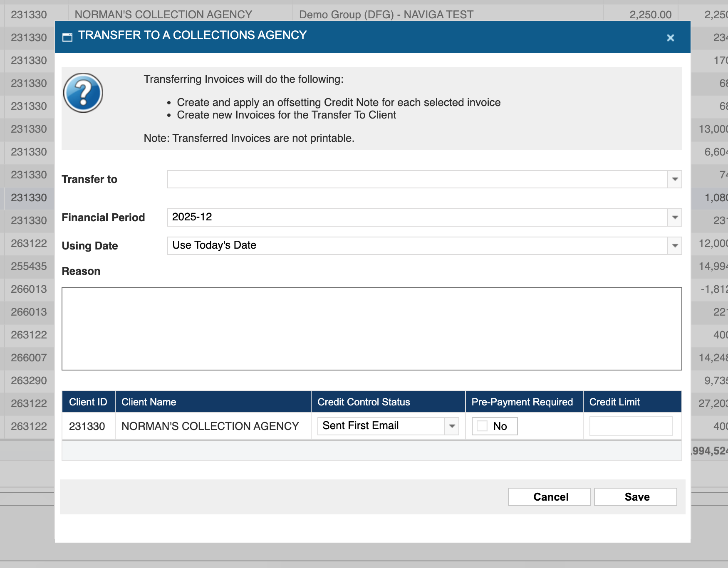Open the Using Date dropdown
728x568 pixels.
coord(675,246)
